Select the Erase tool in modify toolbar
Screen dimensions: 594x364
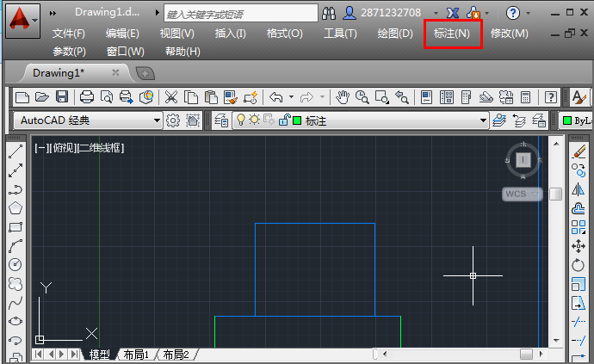coord(579,152)
